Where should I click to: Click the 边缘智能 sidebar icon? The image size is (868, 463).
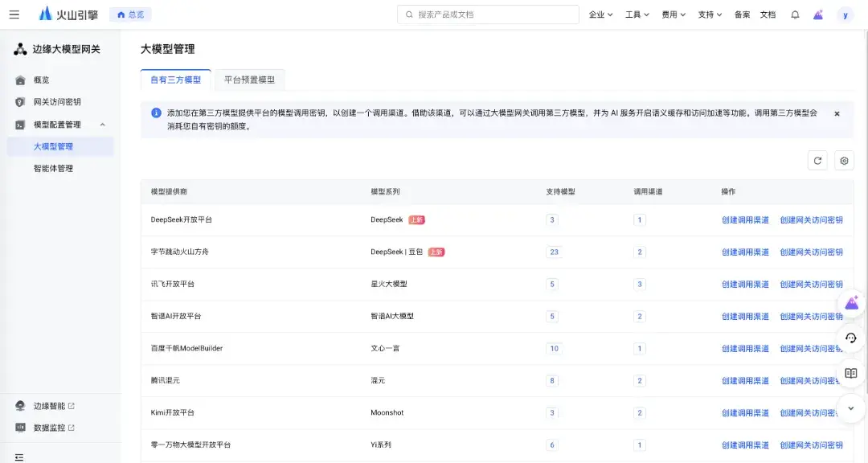click(20, 406)
